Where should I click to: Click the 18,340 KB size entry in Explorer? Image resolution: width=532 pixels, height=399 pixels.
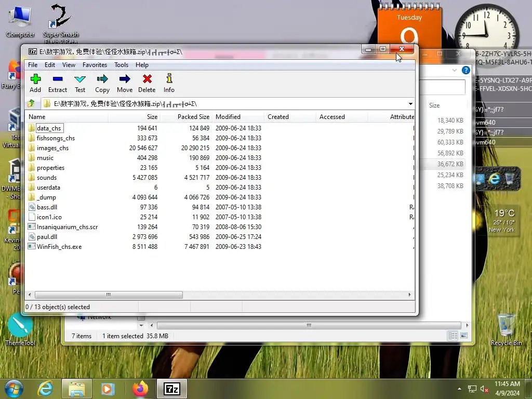coord(450,121)
